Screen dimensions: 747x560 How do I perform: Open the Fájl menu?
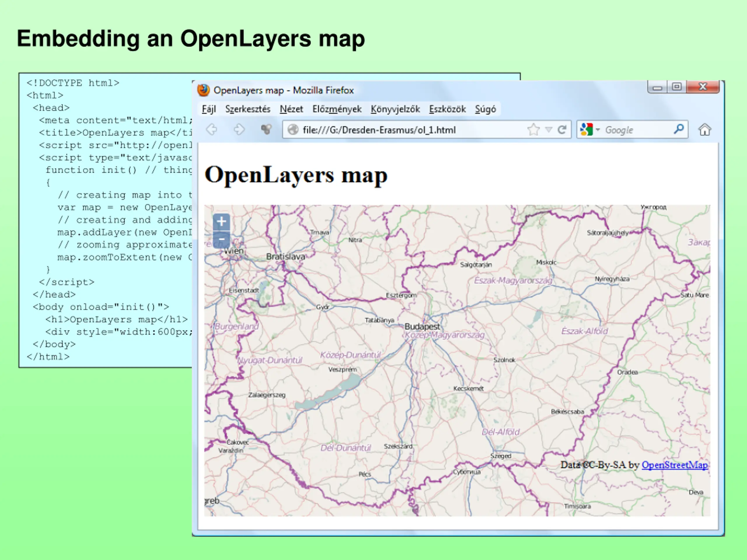point(209,109)
